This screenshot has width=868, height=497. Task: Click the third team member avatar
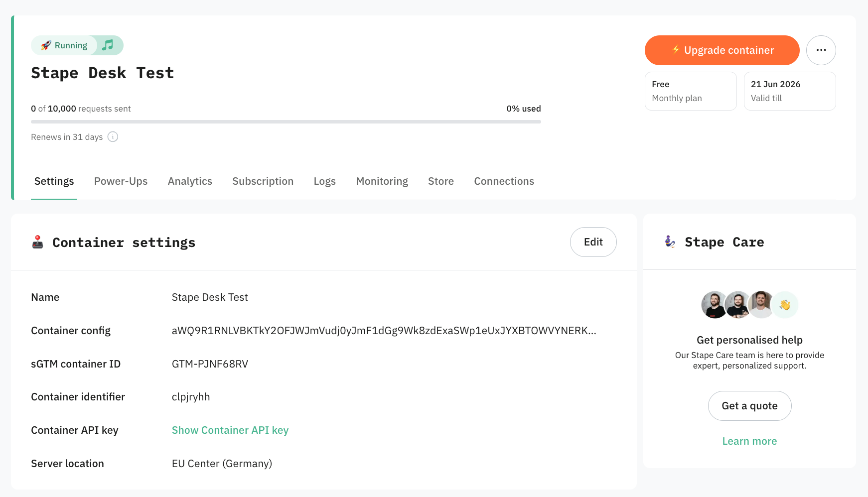click(760, 305)
